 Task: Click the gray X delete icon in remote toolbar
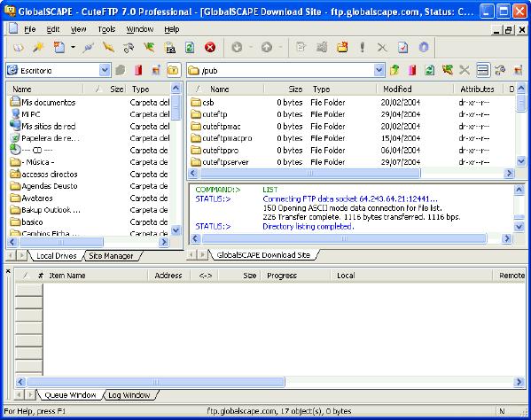click(465, 70)
